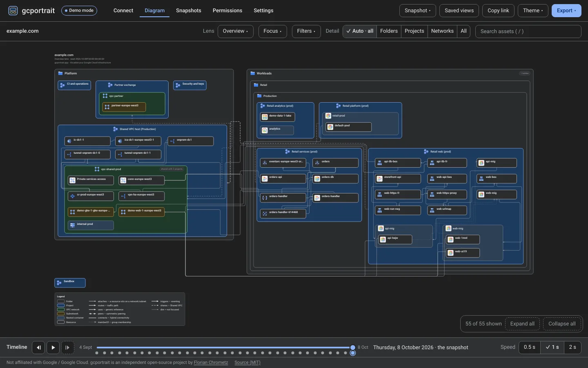588x368 pixels.
Task: Click Collapse all button
Action: (x=562, y=324)
